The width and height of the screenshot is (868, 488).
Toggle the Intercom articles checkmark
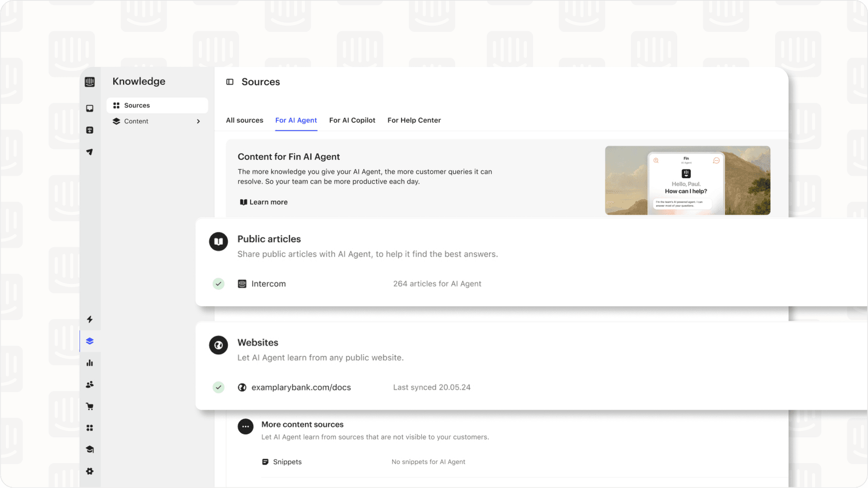219,284
